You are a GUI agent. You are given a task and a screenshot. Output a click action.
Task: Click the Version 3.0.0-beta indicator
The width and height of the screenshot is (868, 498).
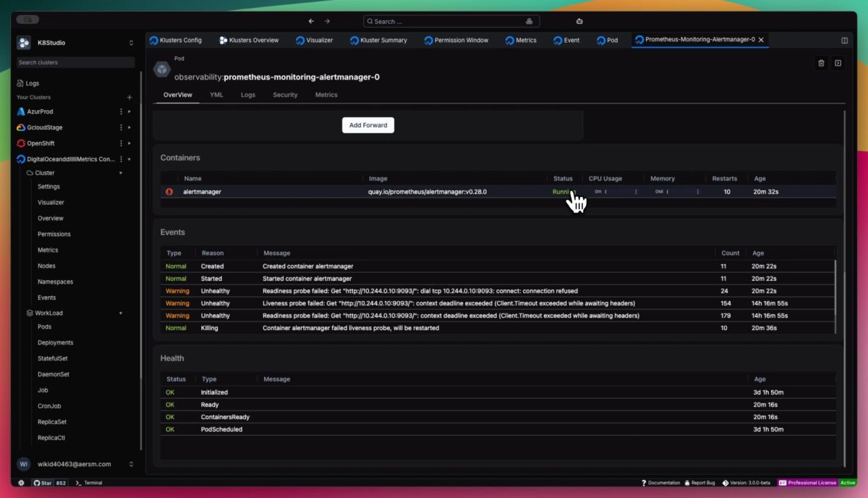tap(746, 483)
